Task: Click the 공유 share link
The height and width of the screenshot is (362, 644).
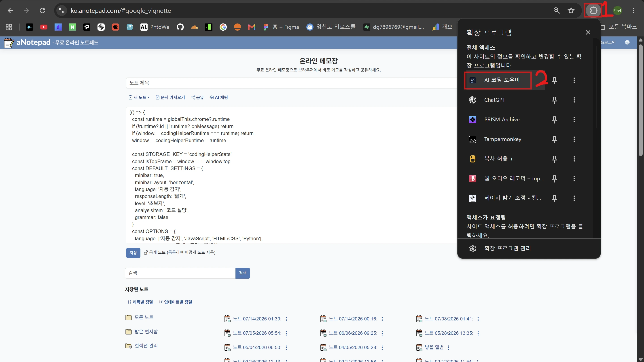Action: click(x=197, y=97)
